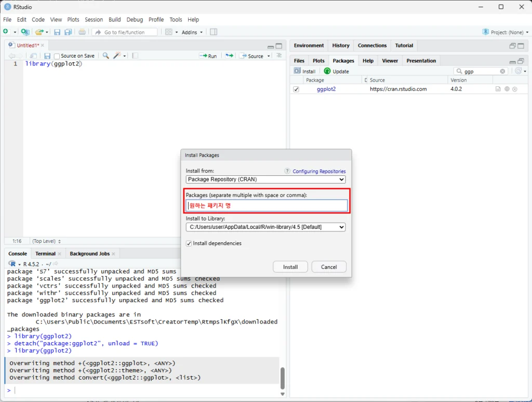Switch to the Terminal tab
Image resolution: width=532 pixels, height=402 pixels.
[x=45, y=254]
